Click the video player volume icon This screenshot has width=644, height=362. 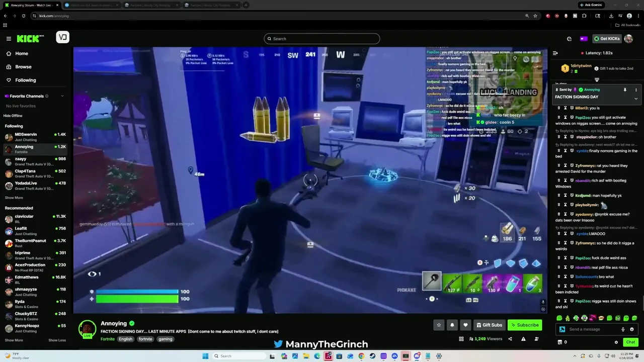(x=543, y=302)
